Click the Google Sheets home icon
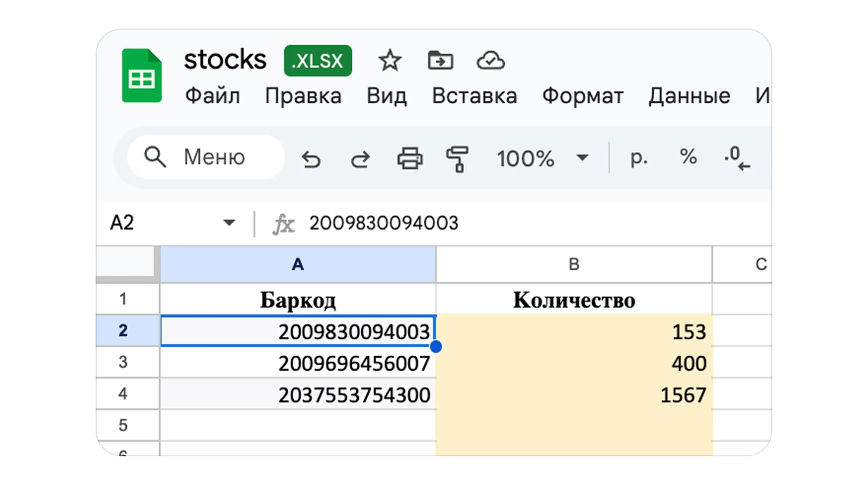Image resolution: width=868 pixels, height=485 pixels. [x=142, y=76]
